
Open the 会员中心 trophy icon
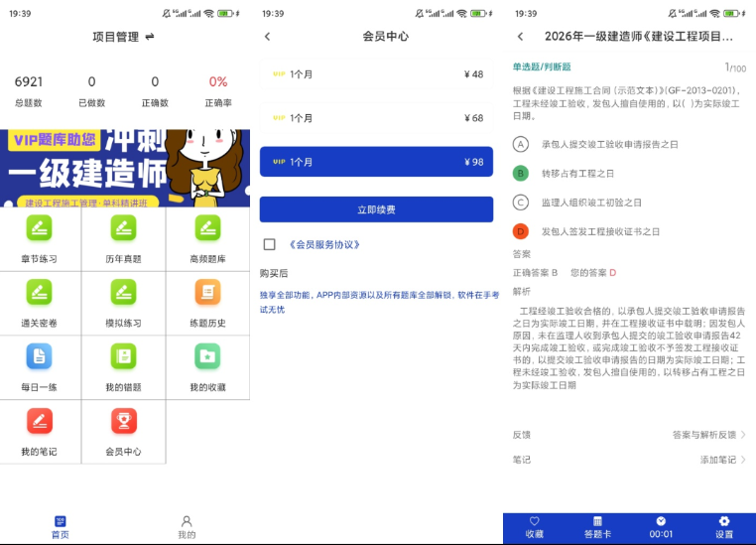[123, 421]
